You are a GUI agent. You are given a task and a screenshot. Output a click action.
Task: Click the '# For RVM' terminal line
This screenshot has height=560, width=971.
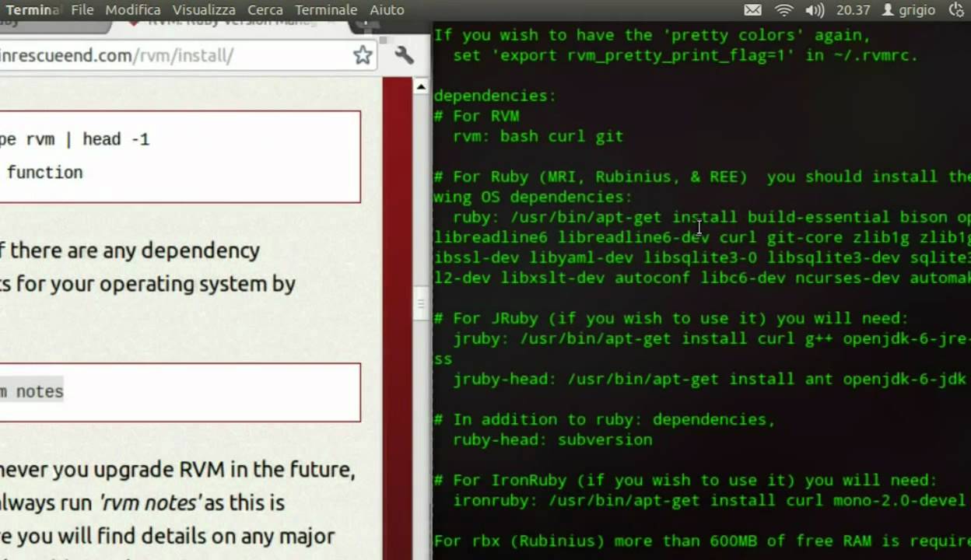coord(476,116)
